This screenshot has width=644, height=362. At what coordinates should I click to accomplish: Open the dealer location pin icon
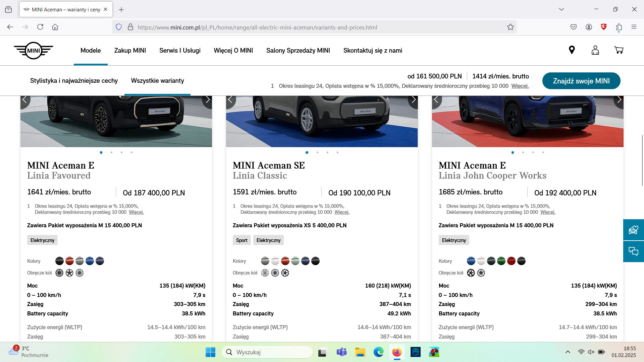pos(572,50)
